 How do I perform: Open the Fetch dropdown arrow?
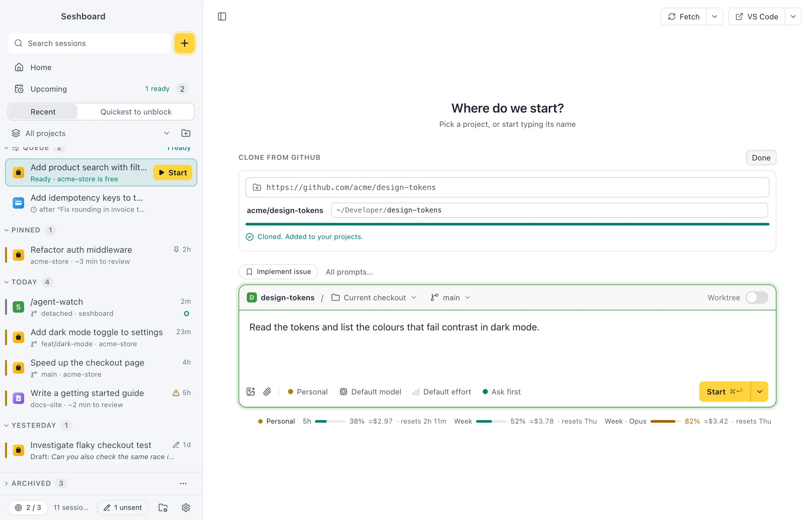[714, 16]
